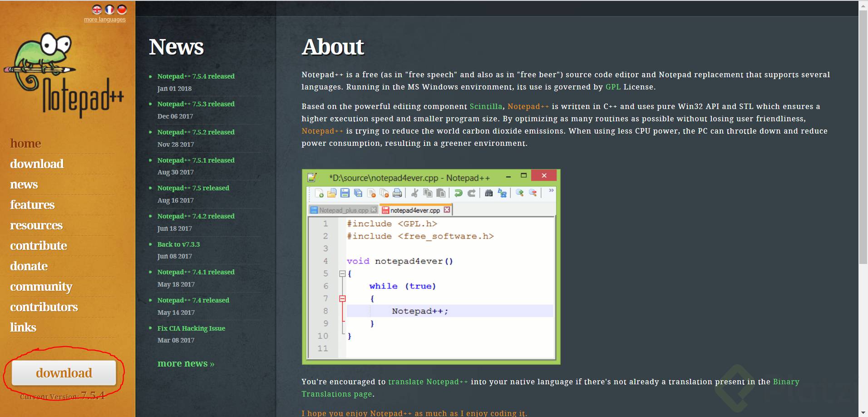Click the big download button
This screenshot has width=868, height=417.
[x=64, y=373]
